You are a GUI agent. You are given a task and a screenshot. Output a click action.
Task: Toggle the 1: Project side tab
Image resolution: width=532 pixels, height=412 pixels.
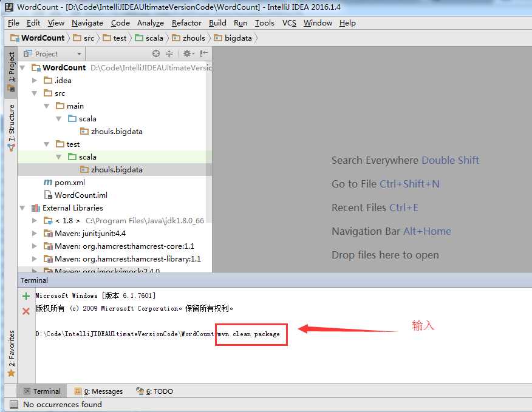(12, 72)
